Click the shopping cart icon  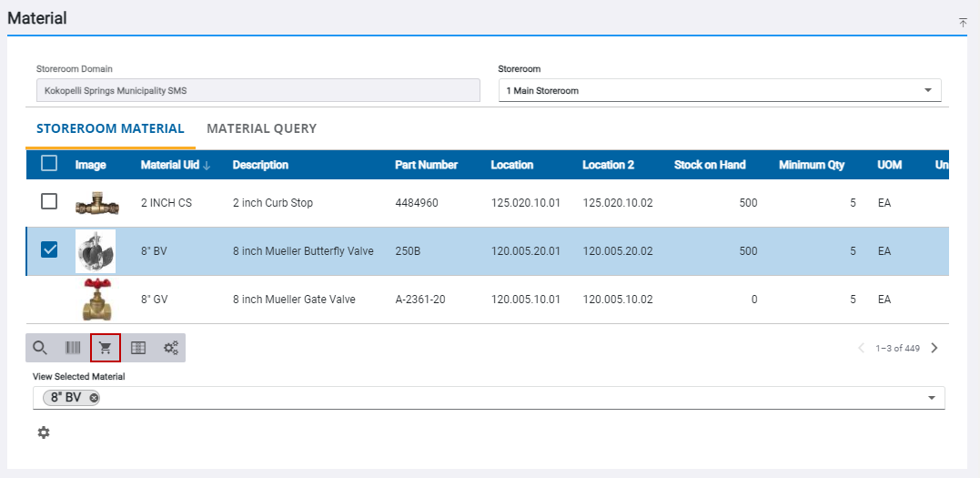click(106, 348)
